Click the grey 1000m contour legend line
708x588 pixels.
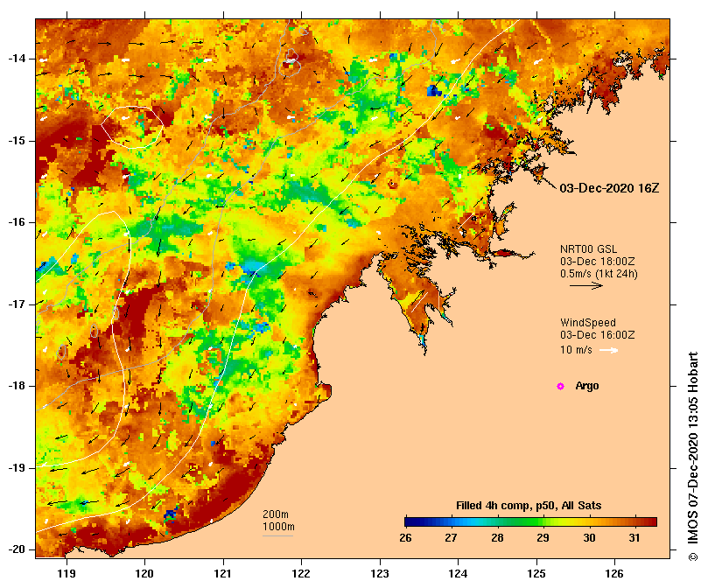[x=277, y=536]
